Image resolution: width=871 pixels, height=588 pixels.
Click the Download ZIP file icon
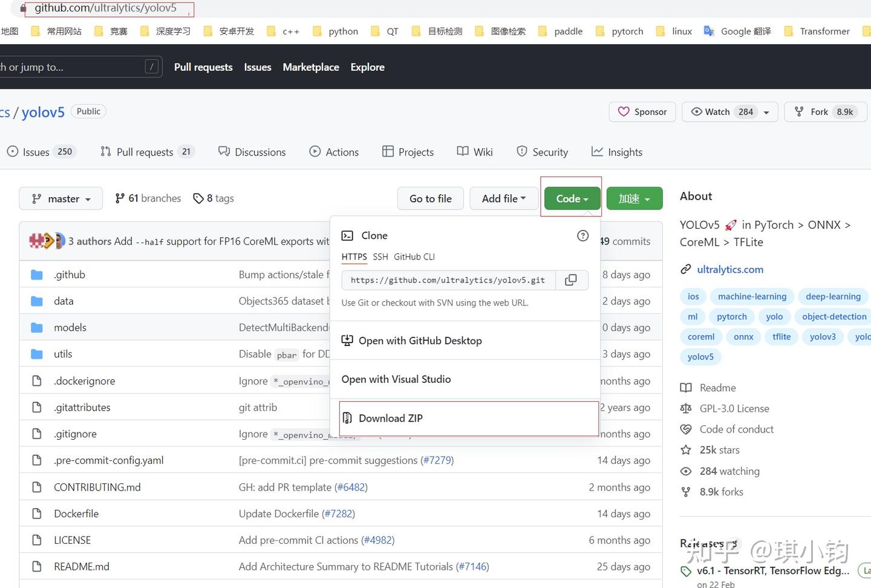click(x=347, y=418)
